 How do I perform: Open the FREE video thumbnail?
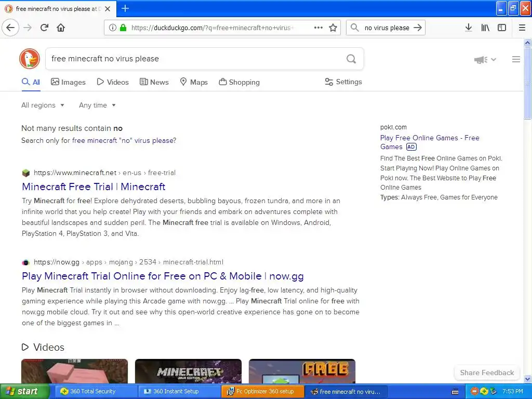(x=302, y=371)
